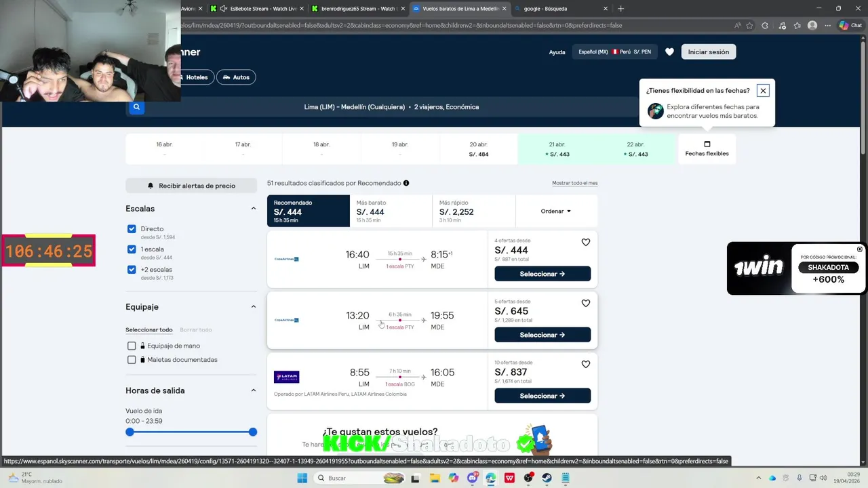The image size is (868, 488).
Task: Save the S/. 444 flight with heart
Action: point(586,242)
